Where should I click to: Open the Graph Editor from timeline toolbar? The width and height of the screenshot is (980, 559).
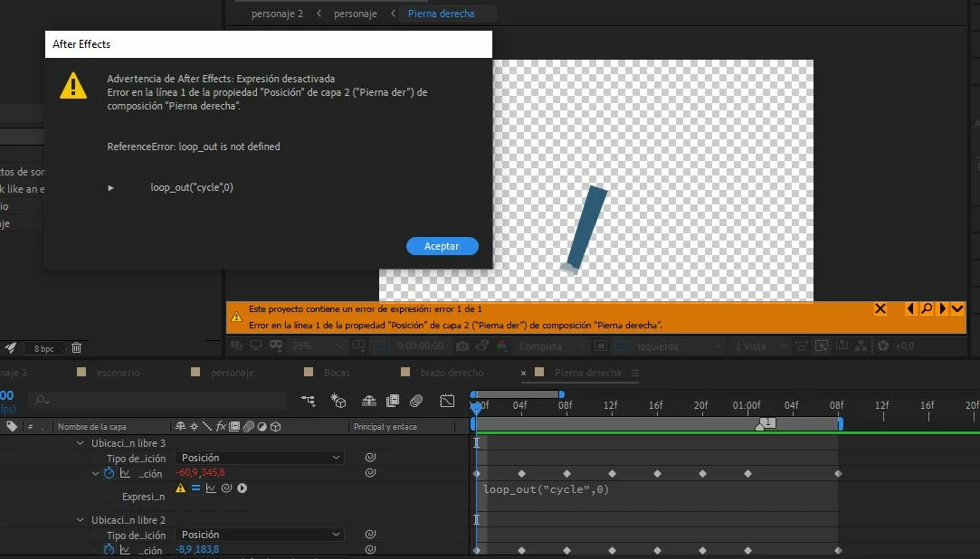point(447,401)
